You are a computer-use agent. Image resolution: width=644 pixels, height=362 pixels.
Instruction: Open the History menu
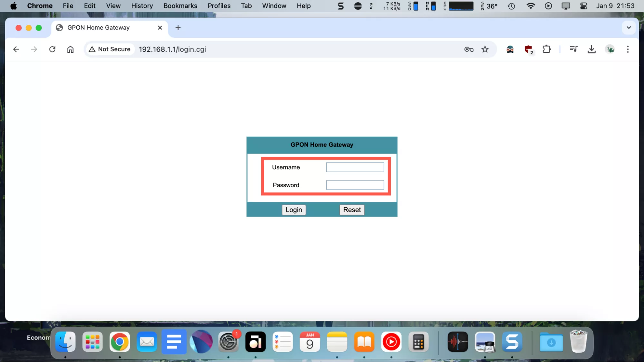[142, 6]
